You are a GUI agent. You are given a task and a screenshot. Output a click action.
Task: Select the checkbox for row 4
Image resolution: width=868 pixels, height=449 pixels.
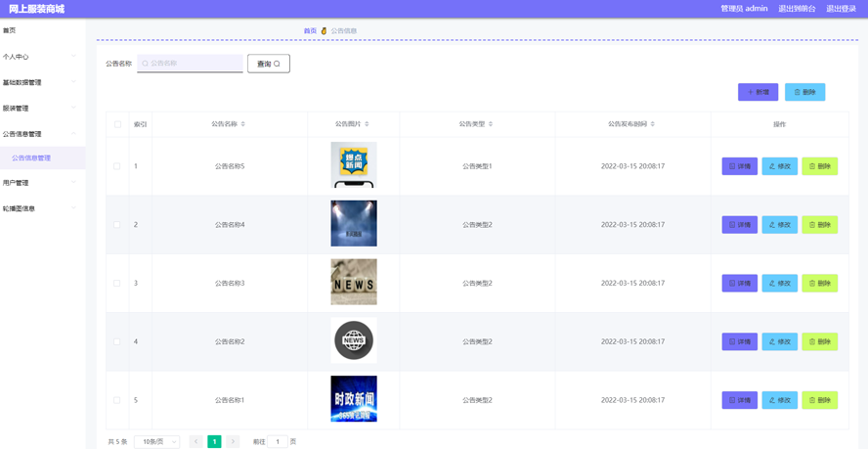117,342
